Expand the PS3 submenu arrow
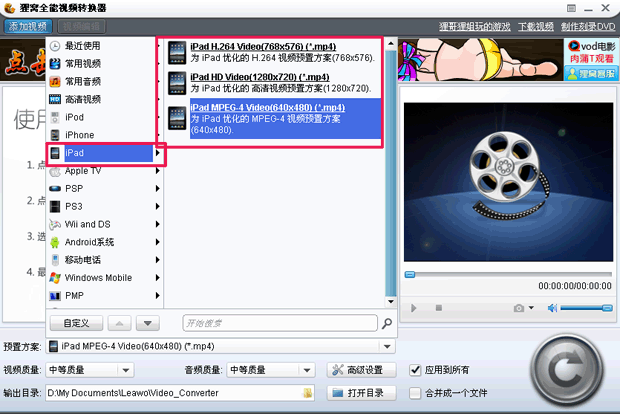The height and width of the screenshot is (414, 620). pos(157,206)
